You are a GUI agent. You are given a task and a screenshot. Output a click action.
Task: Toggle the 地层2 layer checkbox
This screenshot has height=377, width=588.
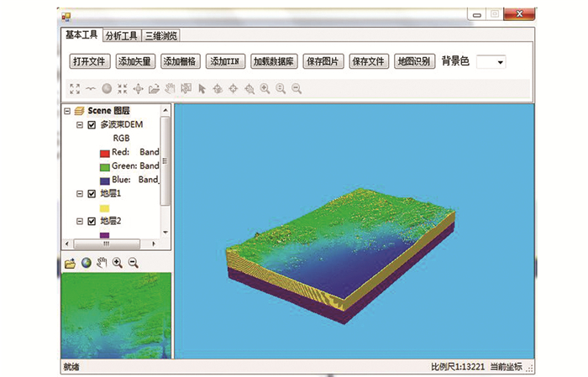92,221
